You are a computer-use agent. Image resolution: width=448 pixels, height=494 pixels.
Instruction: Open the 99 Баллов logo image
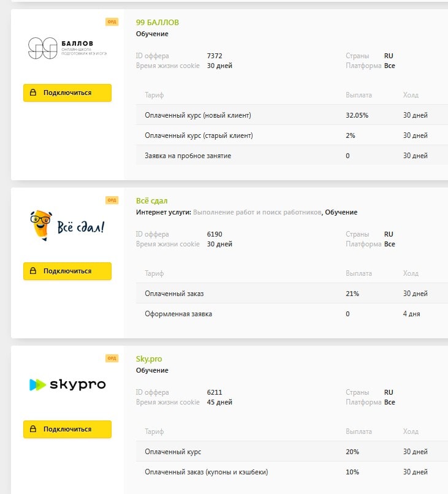click(x=67, y=48)
